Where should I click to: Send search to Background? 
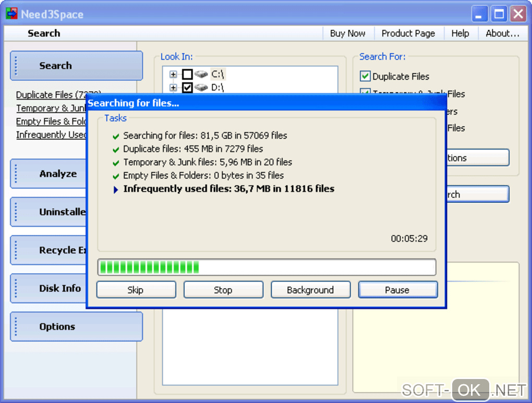[310, 290]
